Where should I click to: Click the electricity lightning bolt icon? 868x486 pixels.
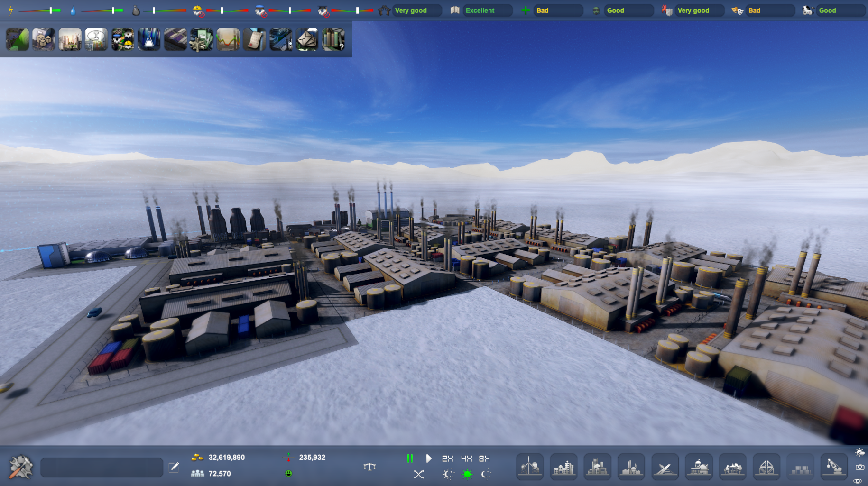coord(11,10)
